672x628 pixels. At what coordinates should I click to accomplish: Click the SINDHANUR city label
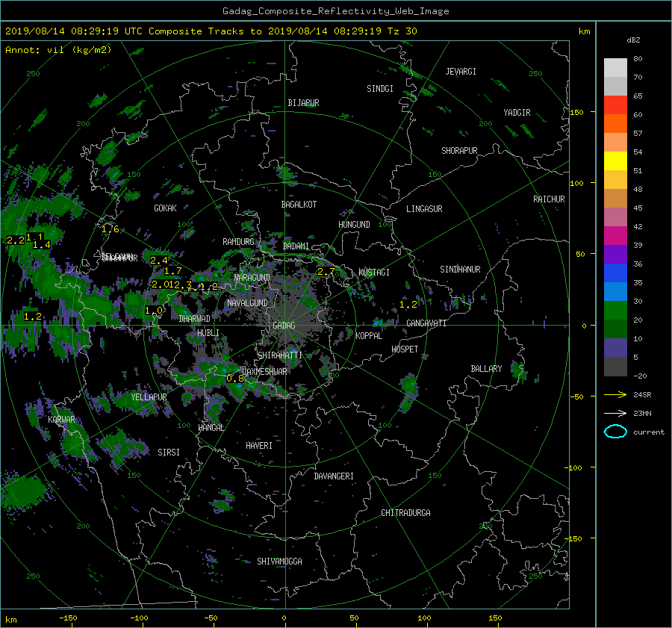(460, 270)
